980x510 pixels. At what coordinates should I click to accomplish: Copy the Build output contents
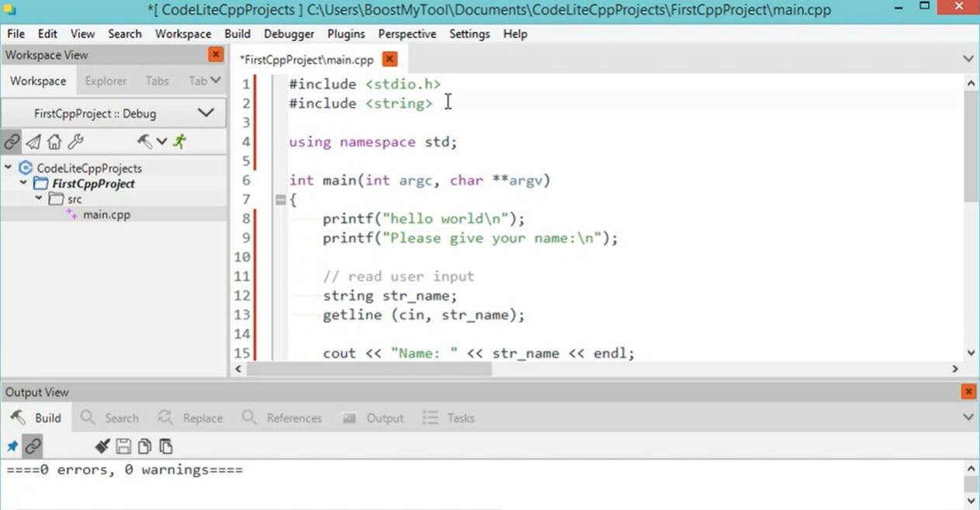point(144,446)
